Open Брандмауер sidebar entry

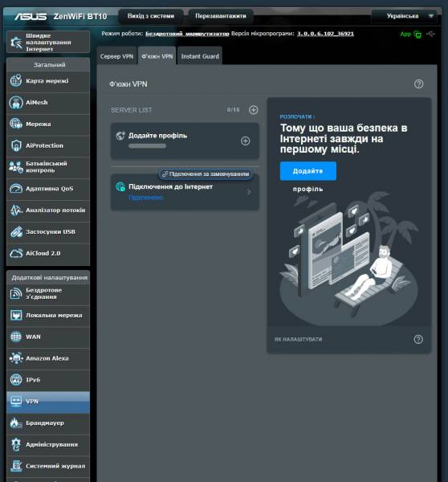tap(48, 423)
